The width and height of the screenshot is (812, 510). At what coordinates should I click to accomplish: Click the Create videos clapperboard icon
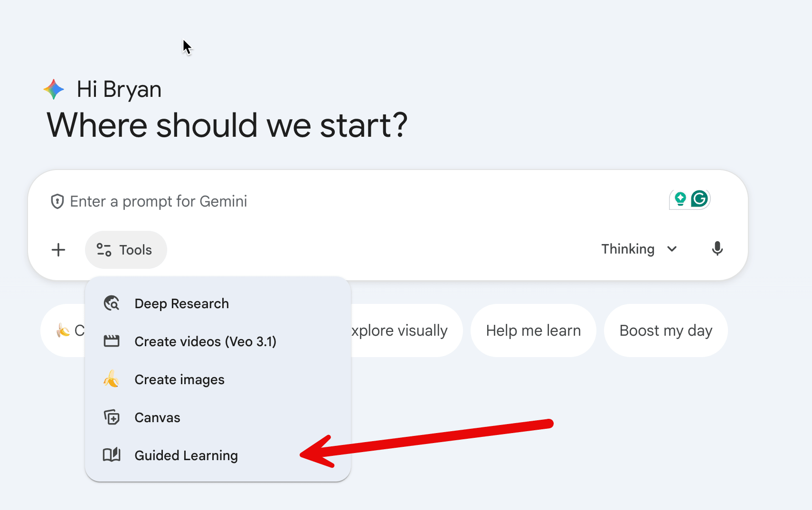[112, 341]
